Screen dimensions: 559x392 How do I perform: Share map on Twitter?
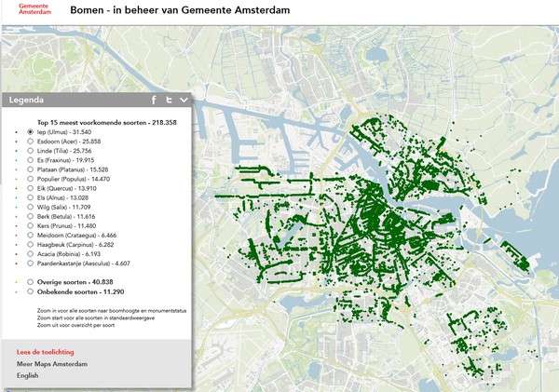click(169, 100)
